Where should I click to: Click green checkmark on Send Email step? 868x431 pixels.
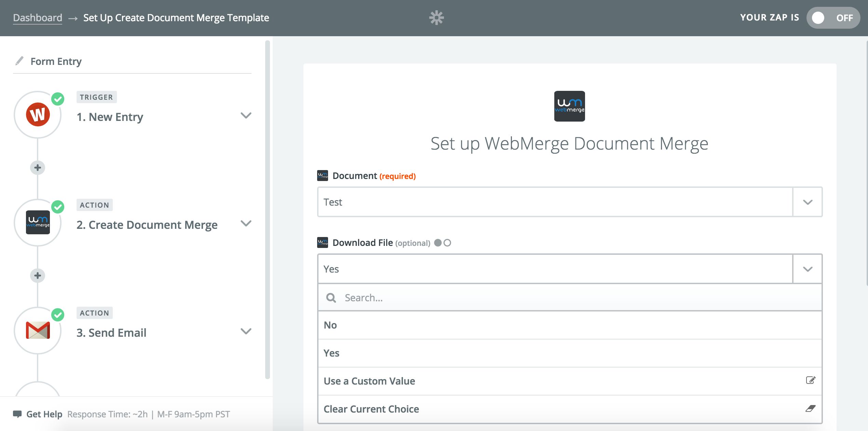tap(58, 315)
